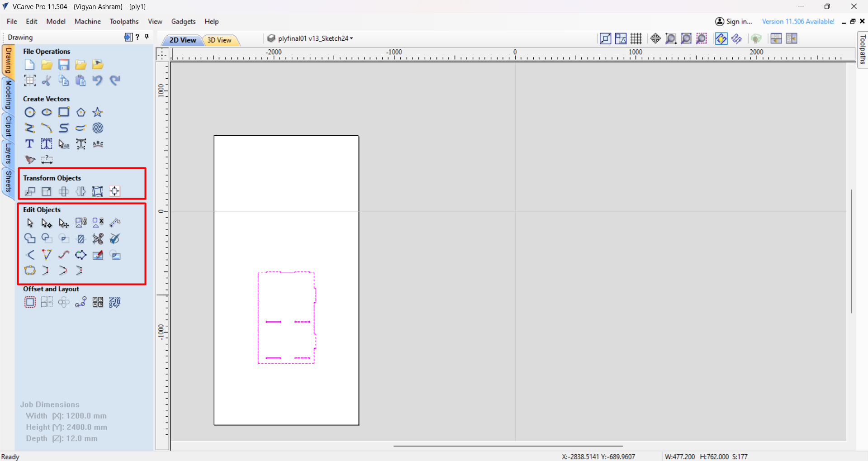Toggle Snap to Geometry
Screen dimensions: 868x461
(605, 38)
